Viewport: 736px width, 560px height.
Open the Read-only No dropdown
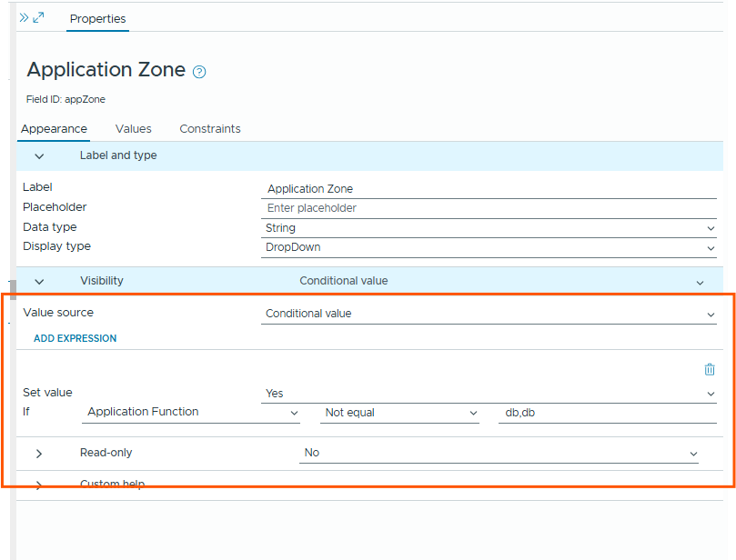pyautogui.click(x=499, y=453)
